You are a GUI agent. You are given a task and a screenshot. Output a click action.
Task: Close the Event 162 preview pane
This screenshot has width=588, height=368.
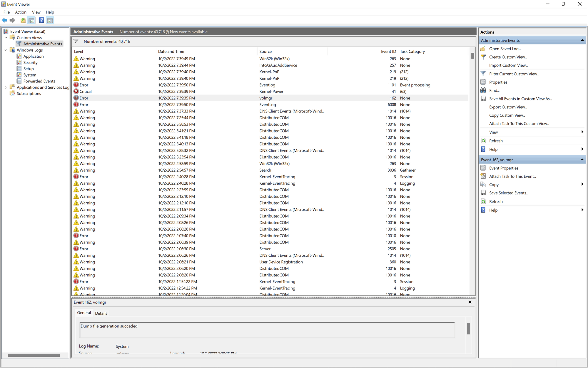470,302
